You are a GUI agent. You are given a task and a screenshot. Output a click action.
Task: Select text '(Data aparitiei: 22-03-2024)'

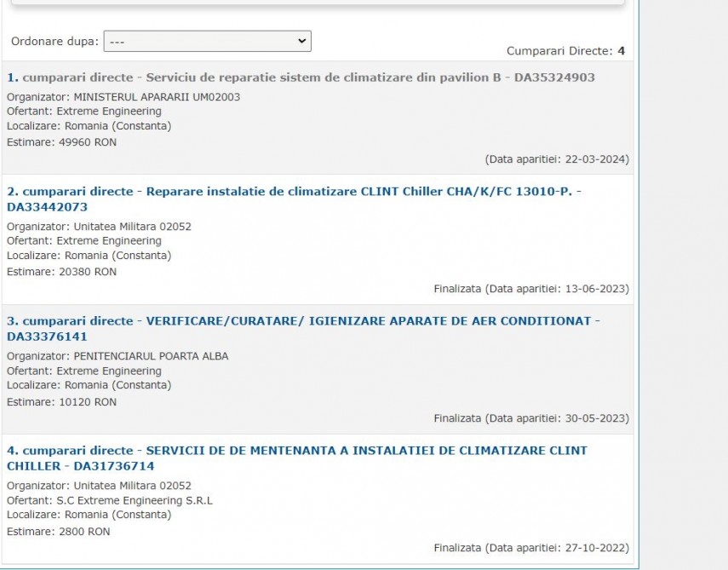pyautogui.click(x=557, y=159)
